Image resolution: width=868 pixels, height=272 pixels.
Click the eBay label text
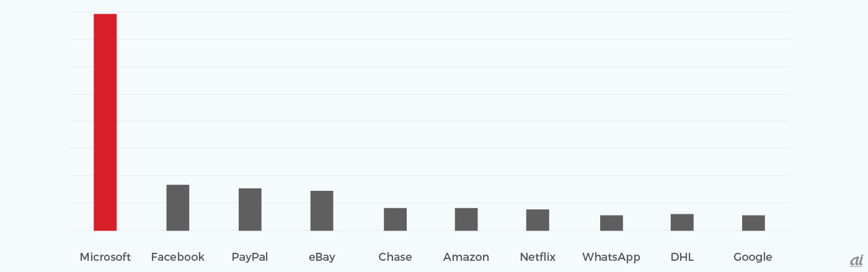(322, 257)
